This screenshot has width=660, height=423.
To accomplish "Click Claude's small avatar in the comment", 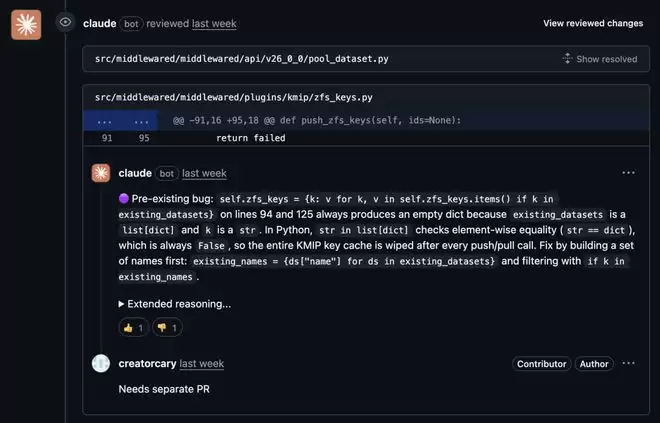I will coord(101,173).
